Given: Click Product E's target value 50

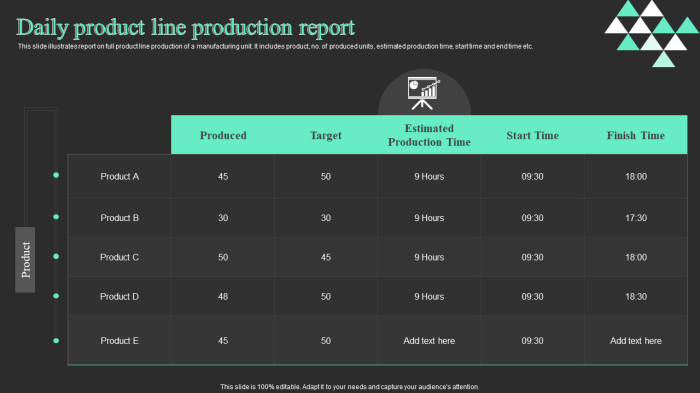Looking at the screenshot, I should click(x=326, y=341).
